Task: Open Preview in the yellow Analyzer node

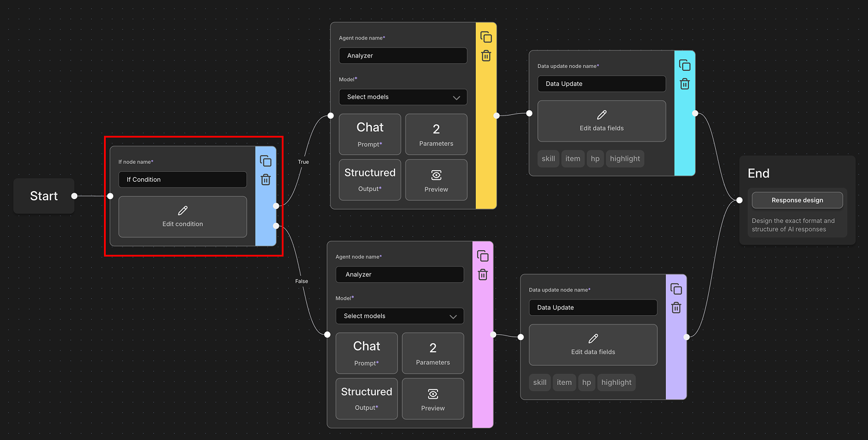Action: click(x=436, y=180)
